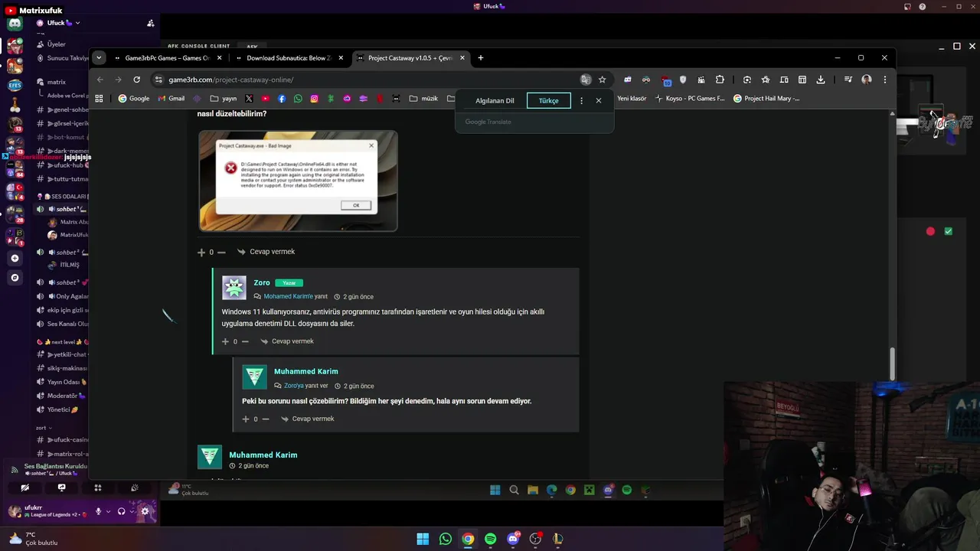Open the Bad Image error screenshot thumbnail
The width and height of the screenshot is (980, 551).
click(x=298, y=181)
